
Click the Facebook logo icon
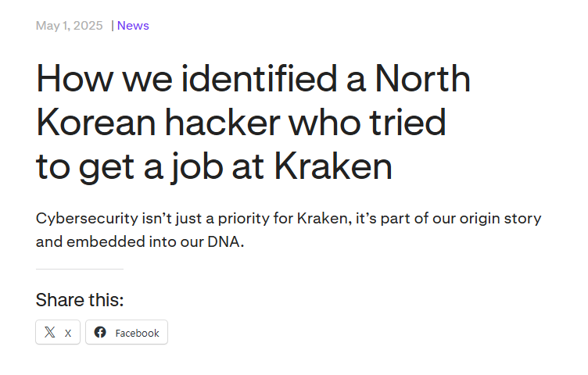click(x=100, y=332)
